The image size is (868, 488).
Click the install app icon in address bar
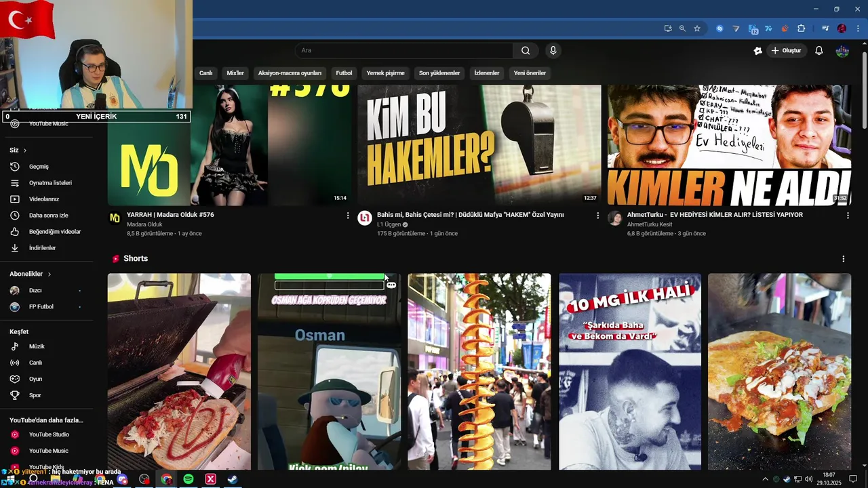668,28
